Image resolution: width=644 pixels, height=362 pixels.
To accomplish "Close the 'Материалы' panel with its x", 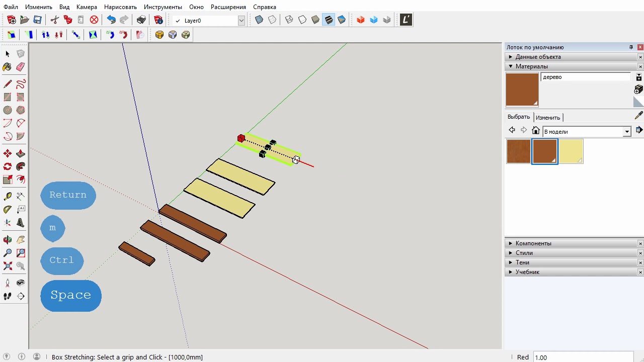I will click(640, 66).
